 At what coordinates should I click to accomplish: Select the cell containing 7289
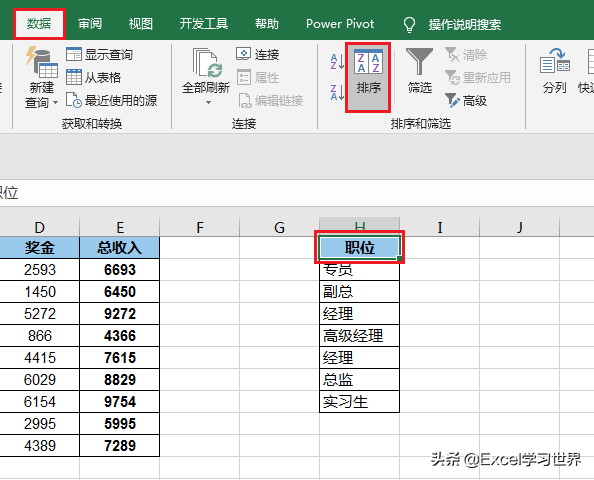point(120,446)
